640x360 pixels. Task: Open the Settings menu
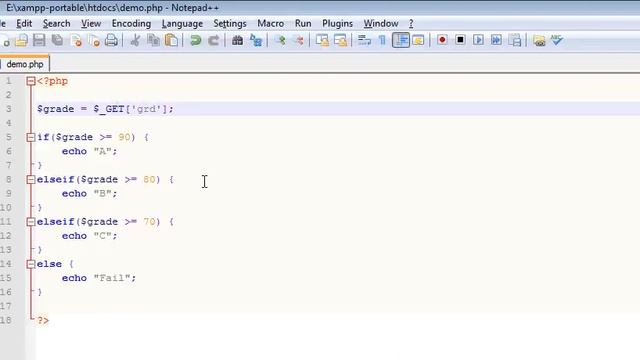[230, 24]
